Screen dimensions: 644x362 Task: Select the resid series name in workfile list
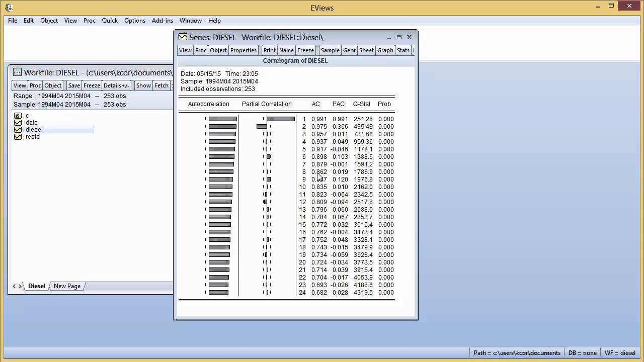pyautogui.click(x=33, y=137)
